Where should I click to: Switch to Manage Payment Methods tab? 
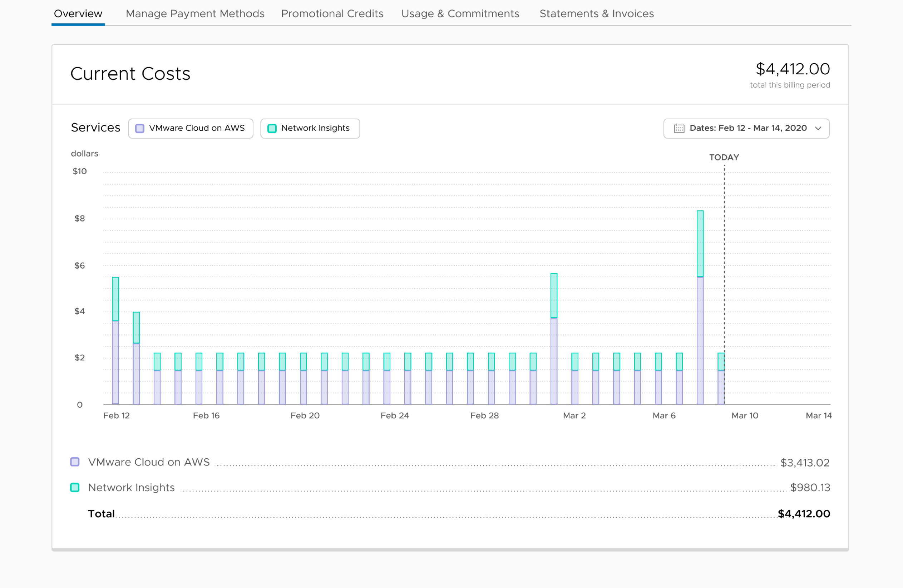point(195,14)
